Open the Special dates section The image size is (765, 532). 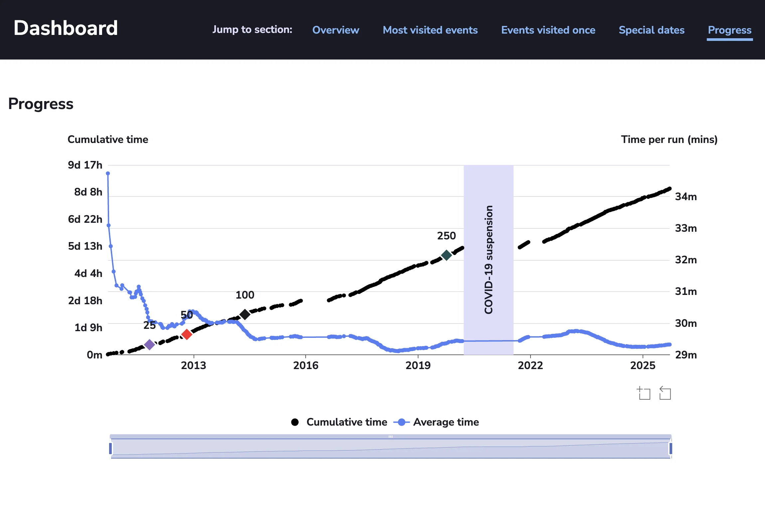tap(651, 30)
